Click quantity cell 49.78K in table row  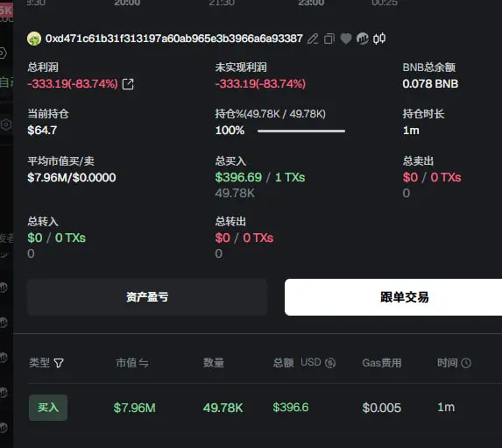pos(223,408)
